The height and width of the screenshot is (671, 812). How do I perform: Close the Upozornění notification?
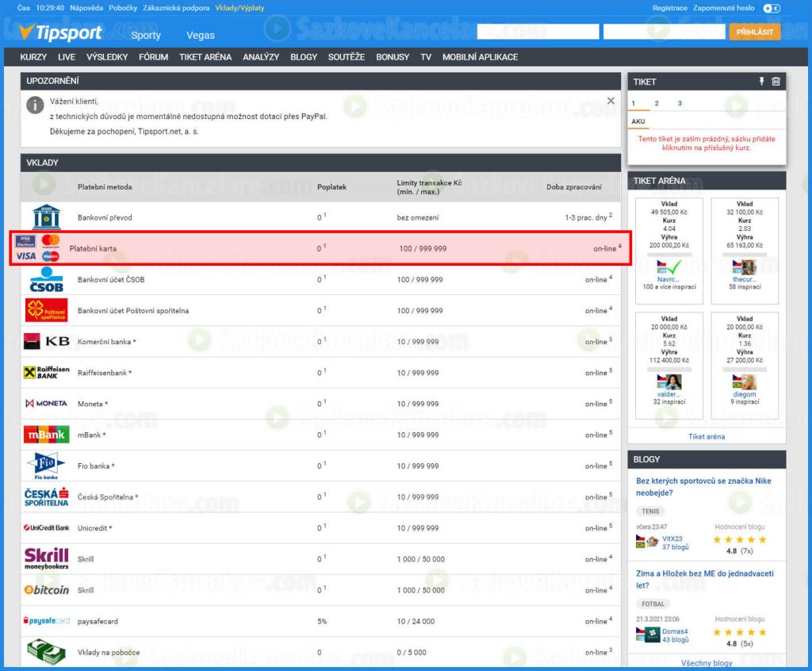[611, 101]
